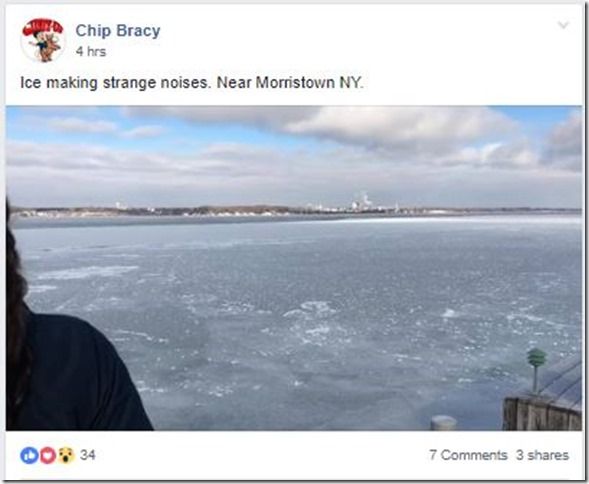The height and width of the screenshot is (484, 589).
Task: Click the wooden dock pilings in the video
Action: [542, 413]
